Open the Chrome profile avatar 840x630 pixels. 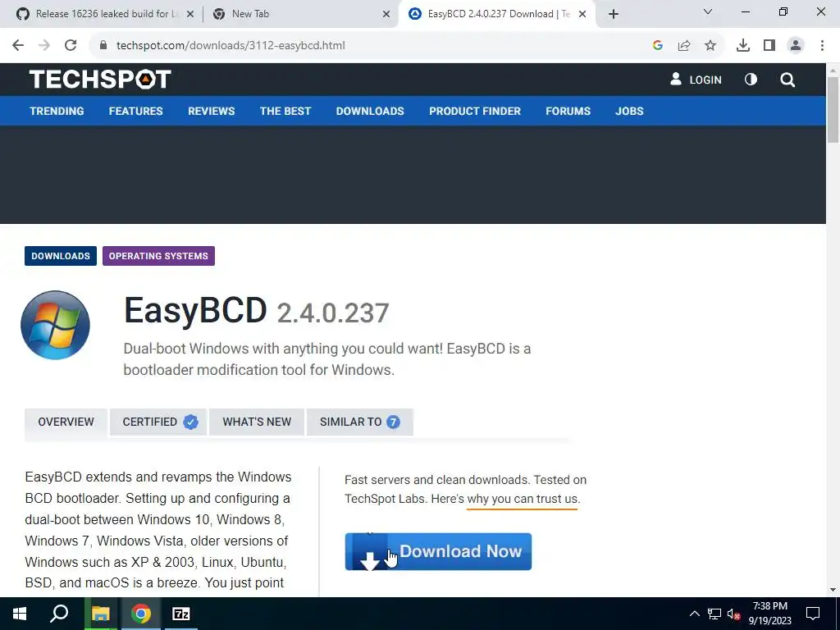pyautogui.click(x=796, y=46)
